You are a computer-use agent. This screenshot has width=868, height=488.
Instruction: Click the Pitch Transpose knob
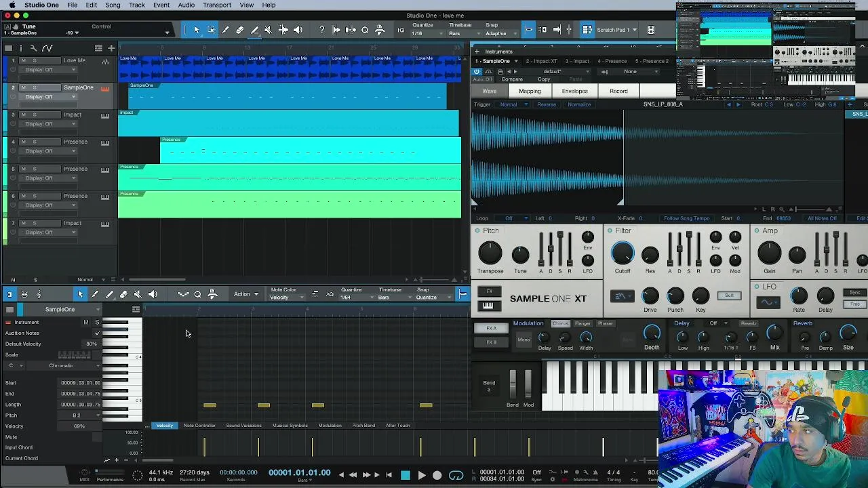(x=490, y=253)
